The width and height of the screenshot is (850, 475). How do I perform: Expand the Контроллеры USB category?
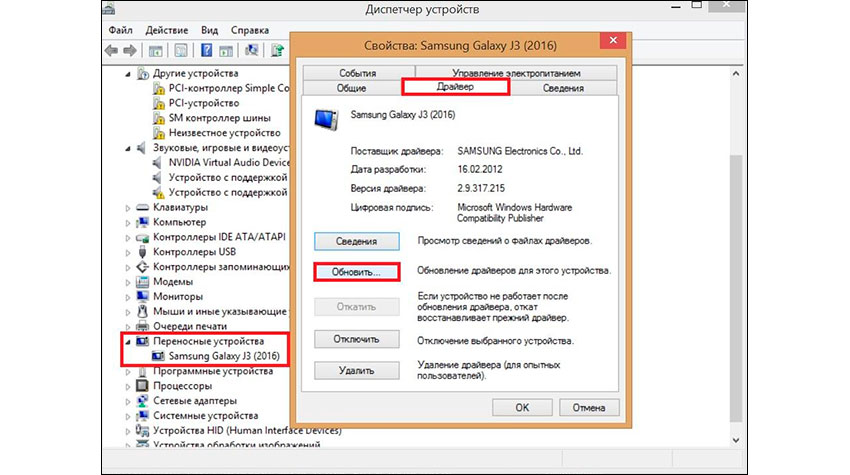pyautogui.click(x=127, y=252)
